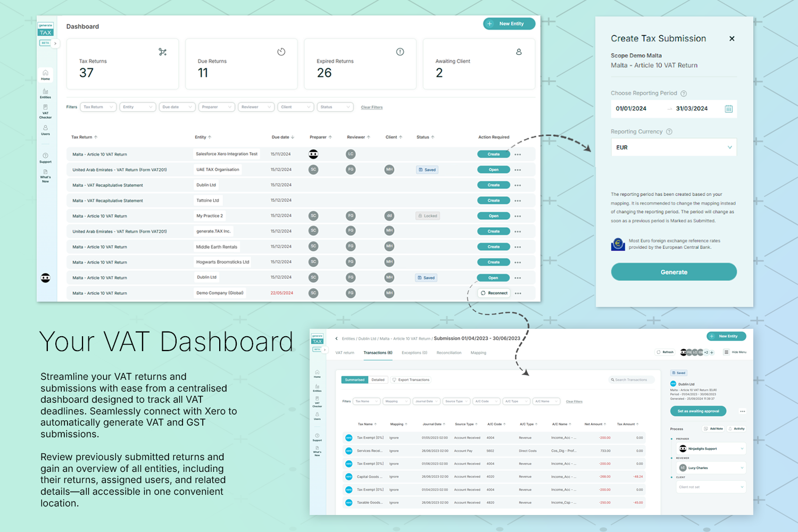Click the Entities breadcrumb link
Screen dimensions: 798x532
348,339
